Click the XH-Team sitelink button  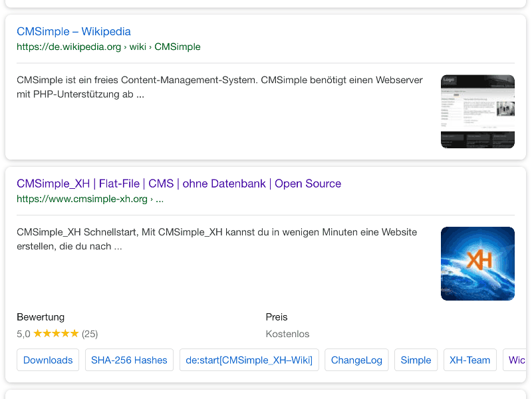(470, 360)
